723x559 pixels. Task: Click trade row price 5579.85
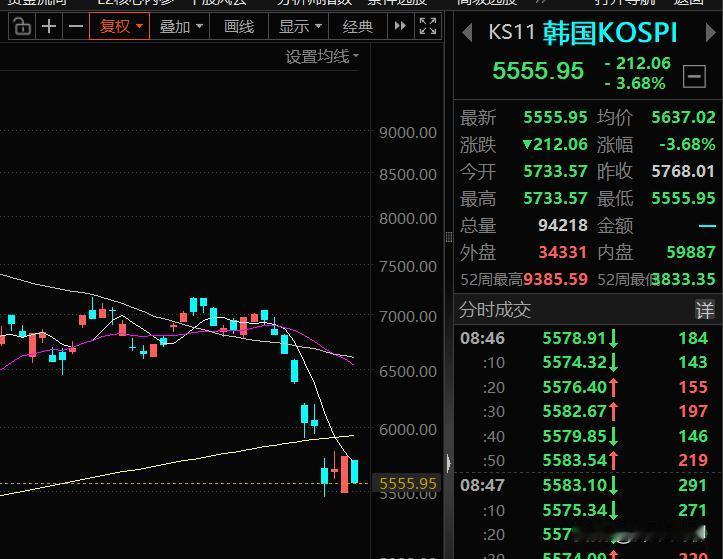(574, 436)
